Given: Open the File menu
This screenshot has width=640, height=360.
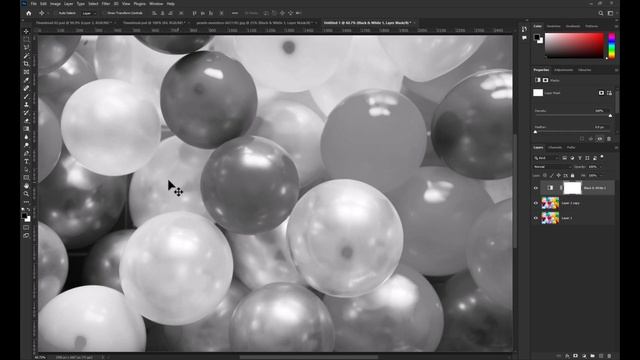Looking at the screenshot, I should tap(33, 4).
